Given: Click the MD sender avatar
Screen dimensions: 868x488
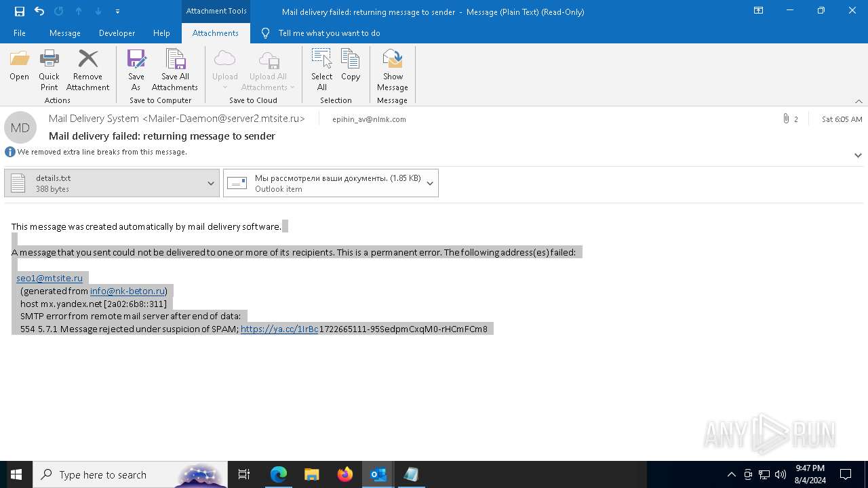Looking at the screenshot, I should pyautogui.click(x=20, y=127).
